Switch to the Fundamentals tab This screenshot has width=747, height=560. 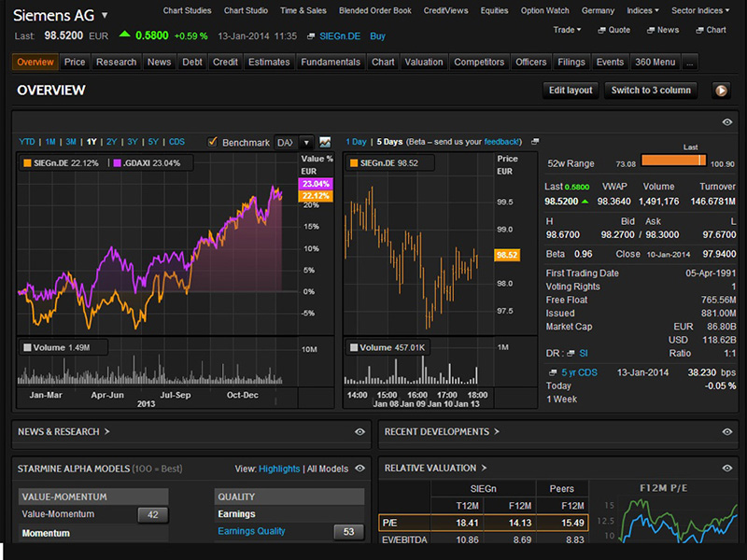coord(331,63)
